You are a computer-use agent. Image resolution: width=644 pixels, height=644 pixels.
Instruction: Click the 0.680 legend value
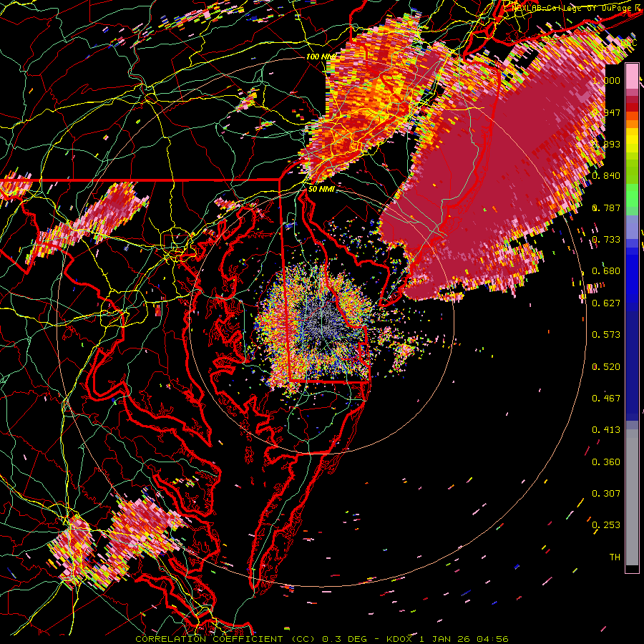coord(607,271)
